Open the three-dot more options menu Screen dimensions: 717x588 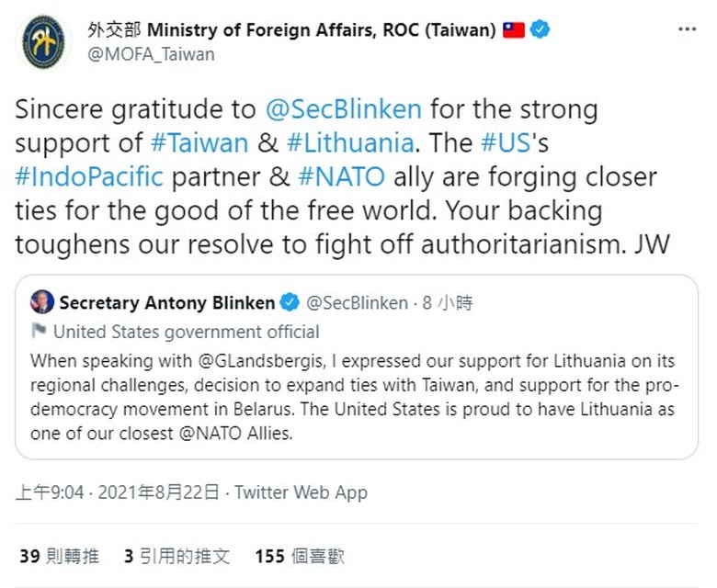click(x=687, y=30)
